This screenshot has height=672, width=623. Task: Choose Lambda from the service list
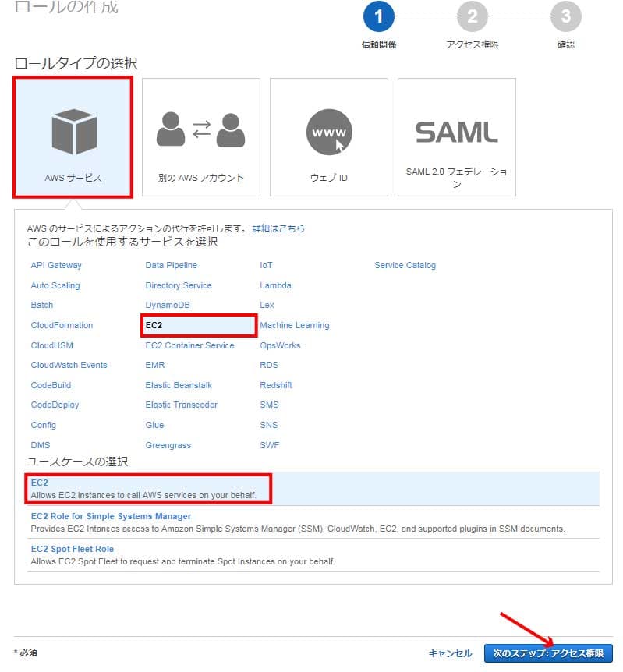tap(275, 285)
